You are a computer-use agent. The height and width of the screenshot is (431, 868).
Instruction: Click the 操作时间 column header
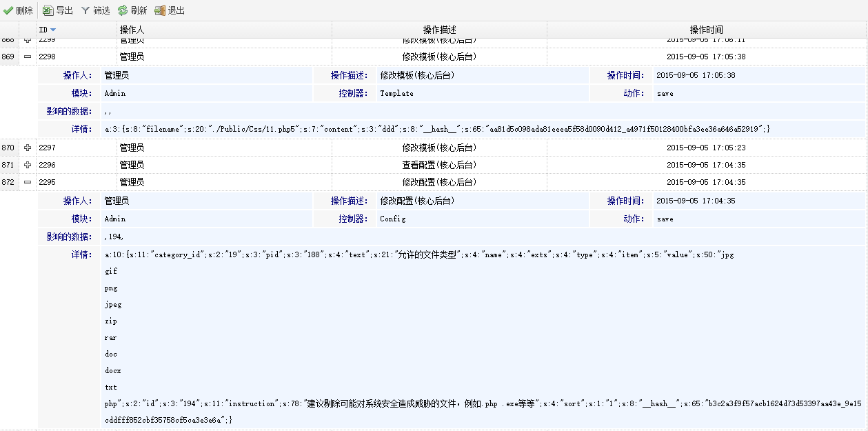[706, 30]
